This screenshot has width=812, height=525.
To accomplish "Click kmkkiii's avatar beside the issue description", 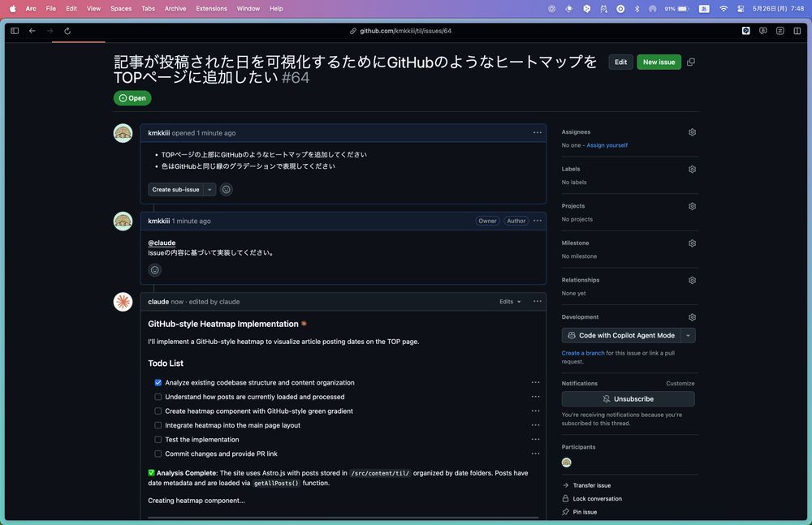I will (123, 133).
